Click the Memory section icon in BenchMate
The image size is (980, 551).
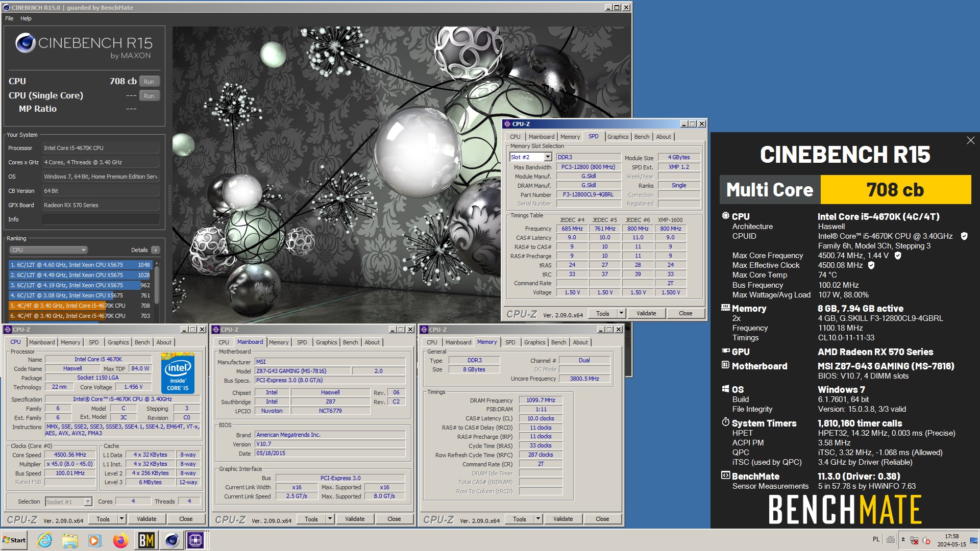point(725,308)
